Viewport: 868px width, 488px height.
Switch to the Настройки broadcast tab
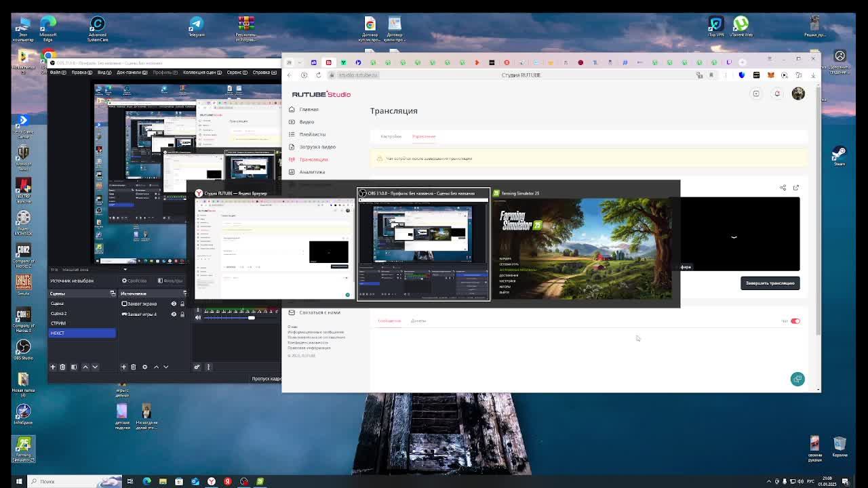pyautogui.click(x=391, y=136)
